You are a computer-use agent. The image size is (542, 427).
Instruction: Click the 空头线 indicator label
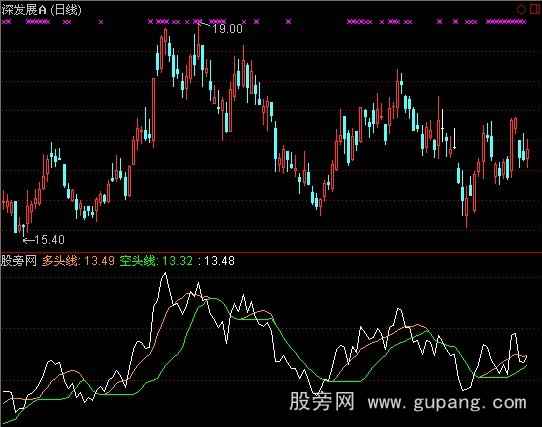(x=138, y=261)
